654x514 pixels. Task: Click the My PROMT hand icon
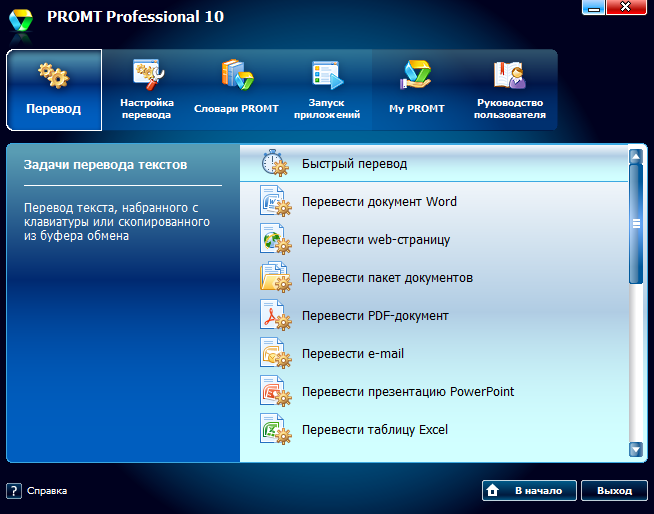[x=415, y=74]
